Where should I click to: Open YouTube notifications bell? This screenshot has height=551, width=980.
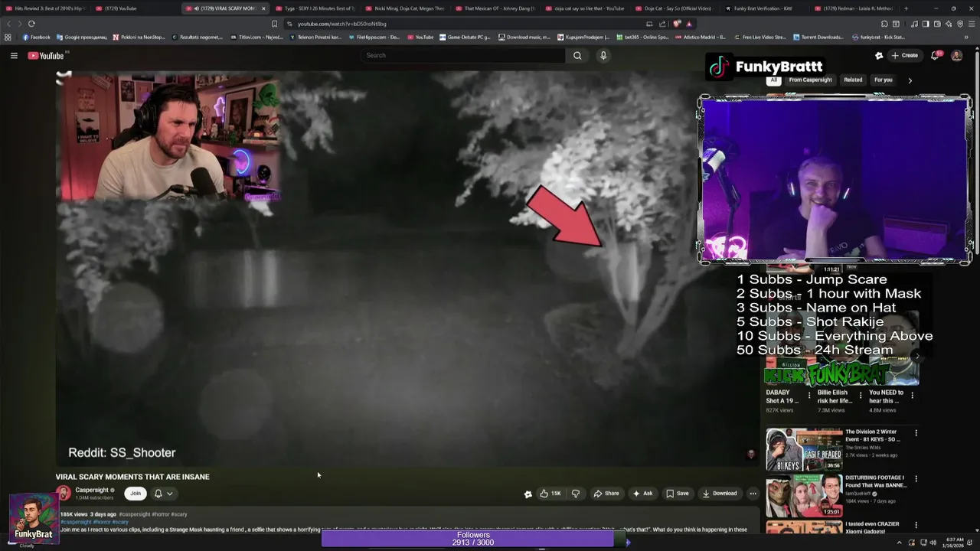[935, 55]
